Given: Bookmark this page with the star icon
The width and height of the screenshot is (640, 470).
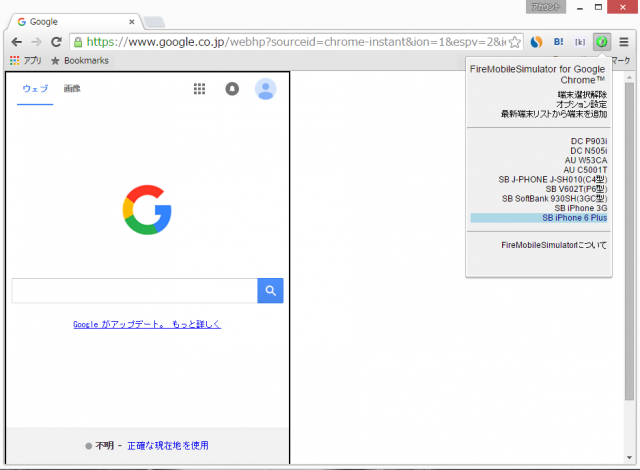Looking at the screenshot, I should point(515,42).
